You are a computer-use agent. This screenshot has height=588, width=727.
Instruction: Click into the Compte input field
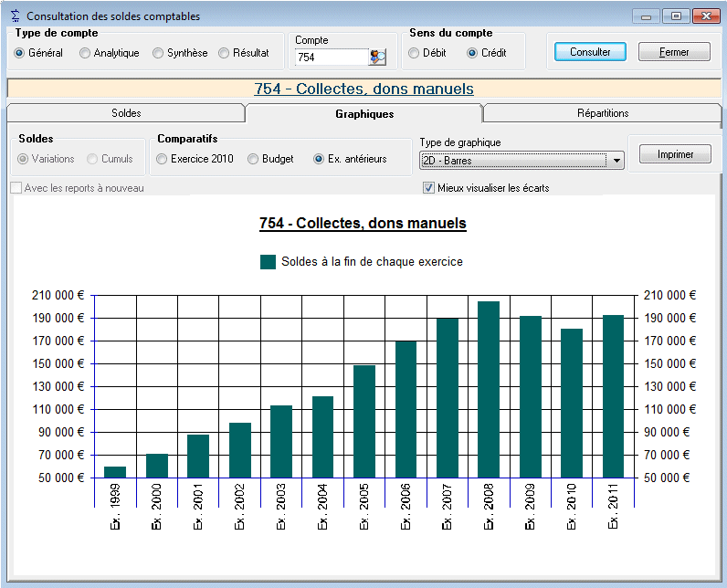(332, 58)
